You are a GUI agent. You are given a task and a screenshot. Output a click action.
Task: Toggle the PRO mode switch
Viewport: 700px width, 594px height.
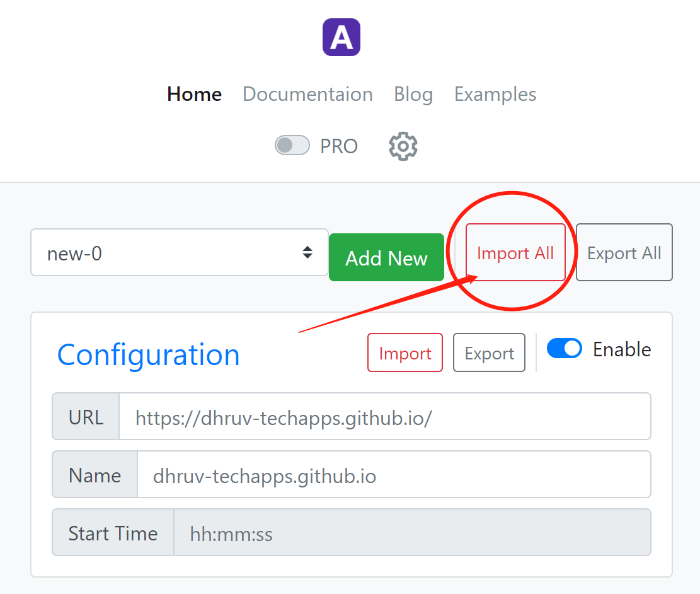[x=292, y=145]
